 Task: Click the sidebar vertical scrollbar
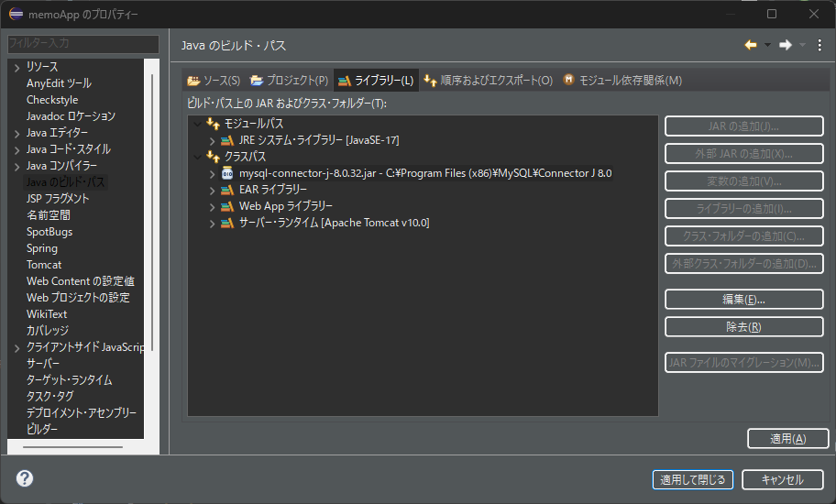point(152,212)
